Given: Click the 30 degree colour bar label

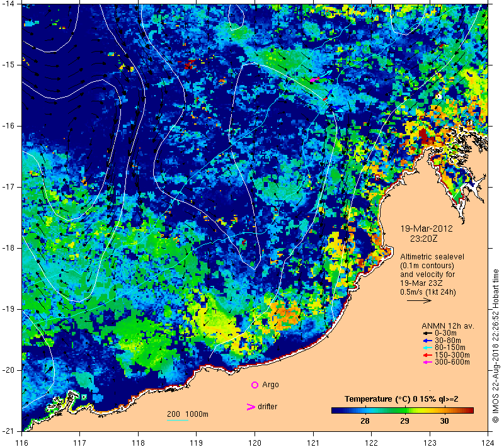Looking at the screenshot, I should click(444, 421).
